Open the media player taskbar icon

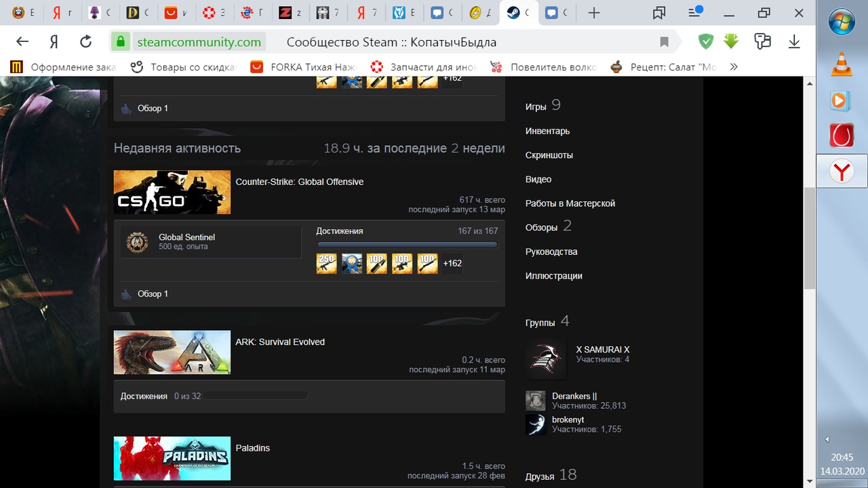(842, 100)
